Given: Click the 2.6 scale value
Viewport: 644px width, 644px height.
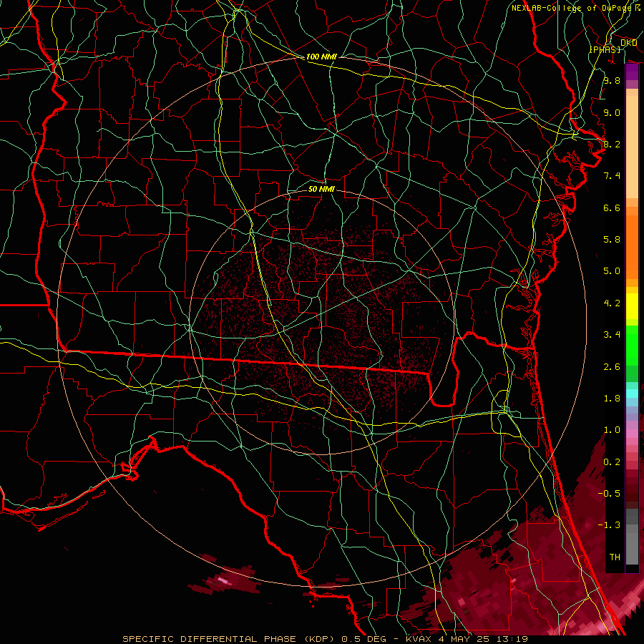Looking at the screenshot, I should [x=612, y=367].
